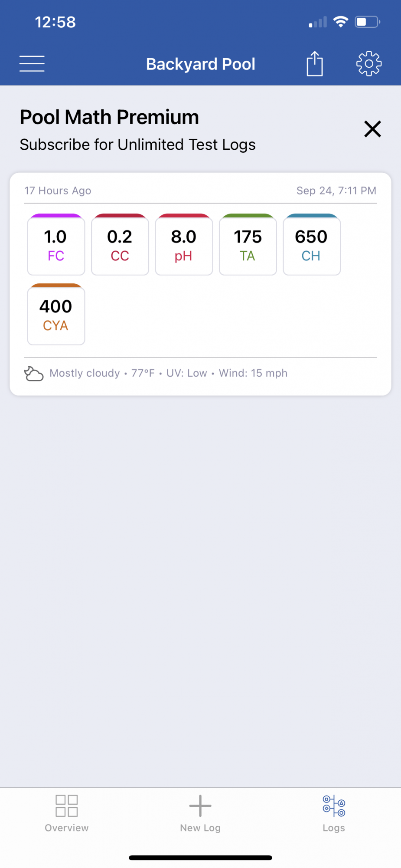This screenshot has width=401, height=868.
Task: Switch to the Logs tab
Action: pos(334,813)
